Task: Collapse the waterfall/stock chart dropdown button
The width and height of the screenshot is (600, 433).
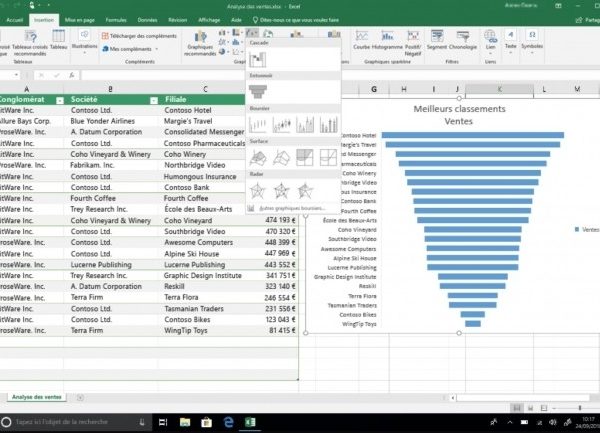Action: 252,33
